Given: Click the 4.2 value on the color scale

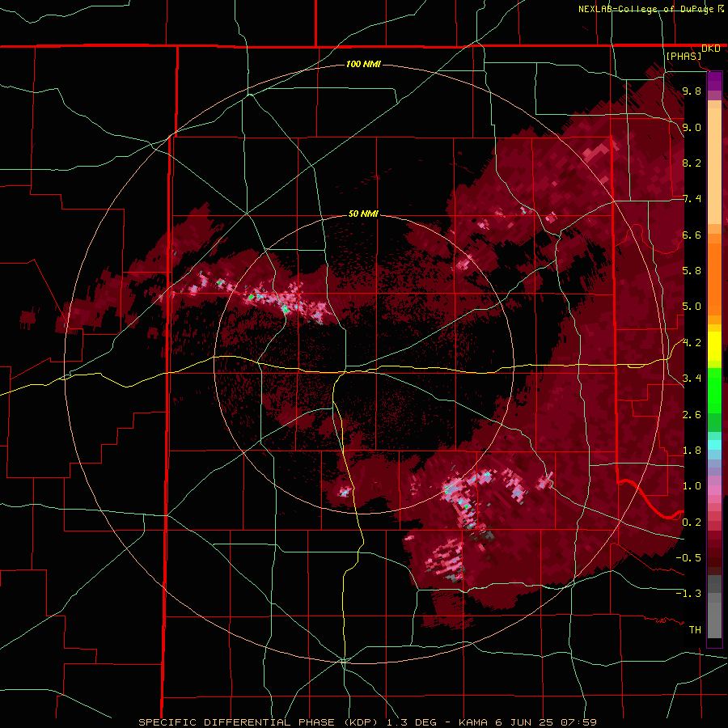Looking at the screenshot, I should (x=692, y=343).
